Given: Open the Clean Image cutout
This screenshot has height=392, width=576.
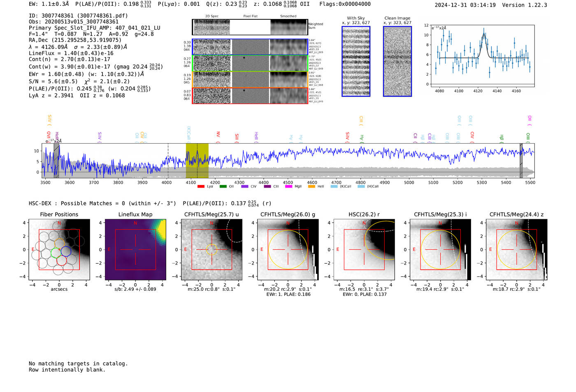Looking at the screenshot, I should (x=397, y=61).
